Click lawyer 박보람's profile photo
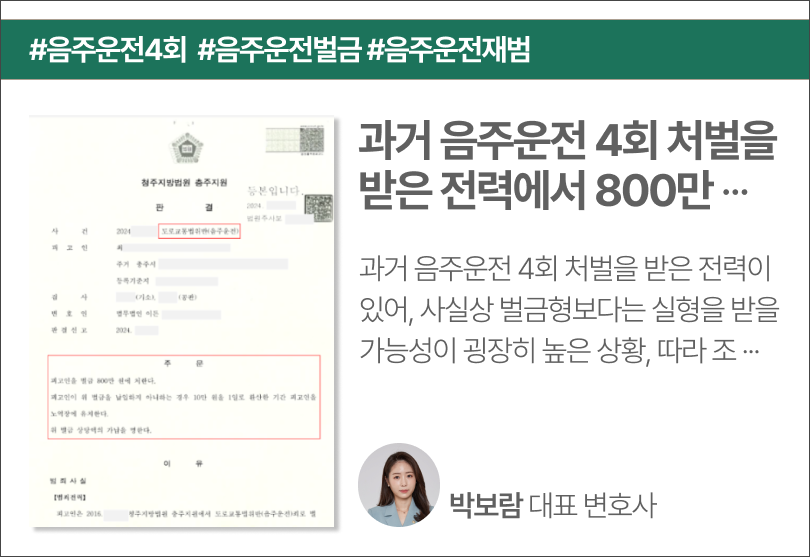The height and width of the screenshot is (557, 810). [x=398, y=486]
